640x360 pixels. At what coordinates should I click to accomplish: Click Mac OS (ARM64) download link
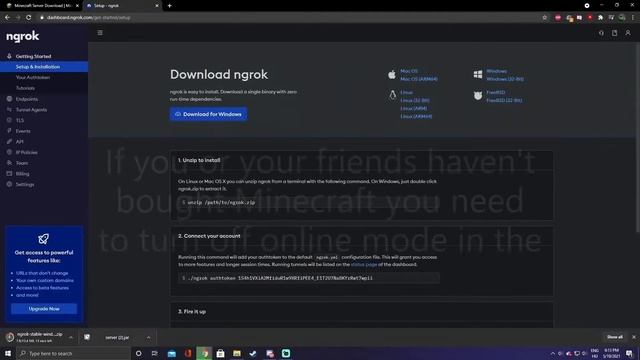[419, 79]
